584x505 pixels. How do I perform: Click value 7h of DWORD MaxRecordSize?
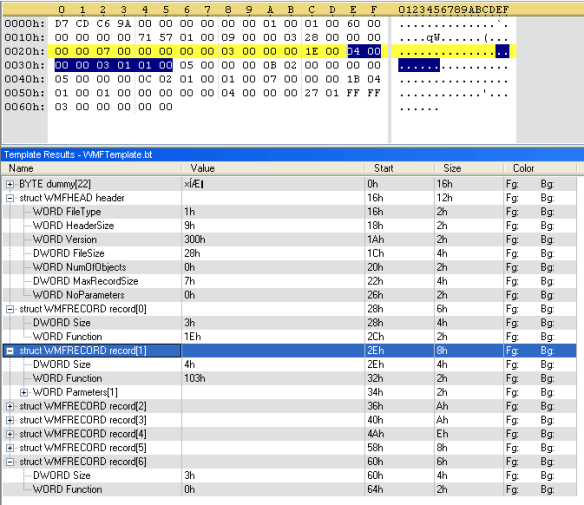pyautogui.click(x=190, y=281)
